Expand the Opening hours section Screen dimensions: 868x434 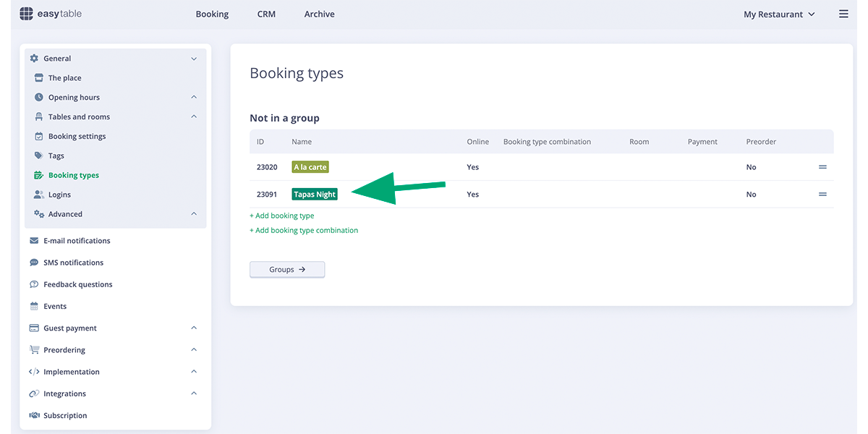coord(193,96)
